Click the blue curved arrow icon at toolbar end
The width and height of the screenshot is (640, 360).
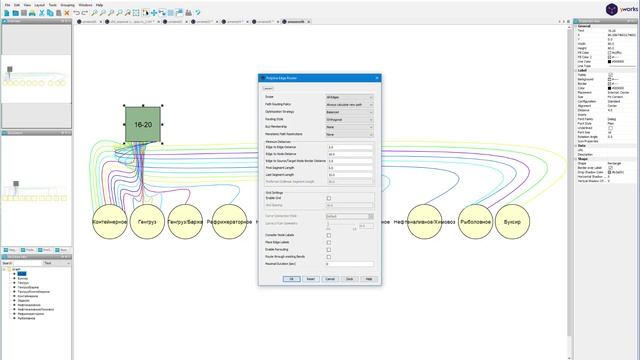[198, 13]
